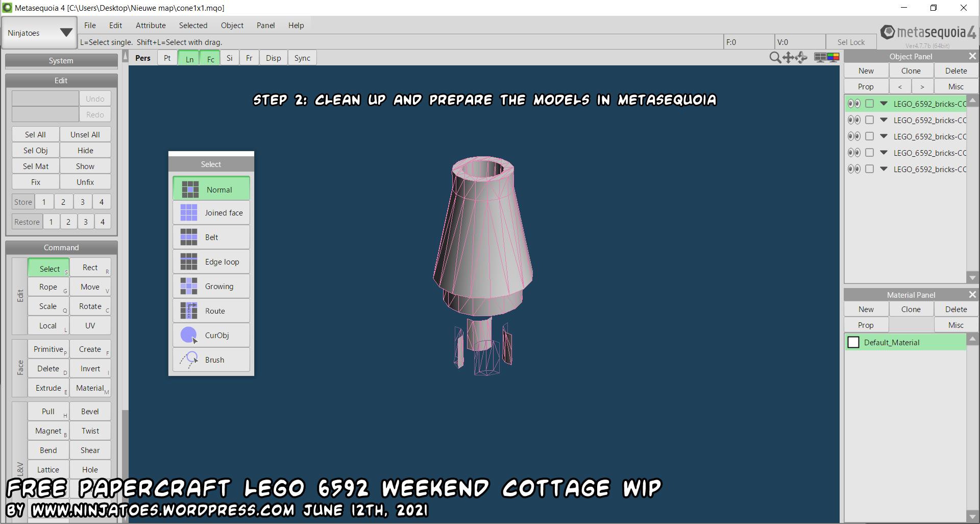Collapse third LEGO_6592 object triangle
Screen dimensions: 980x524
[884, 136]
